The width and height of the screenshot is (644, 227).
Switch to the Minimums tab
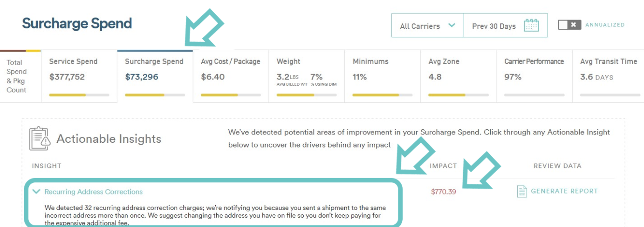pos(383,76)
